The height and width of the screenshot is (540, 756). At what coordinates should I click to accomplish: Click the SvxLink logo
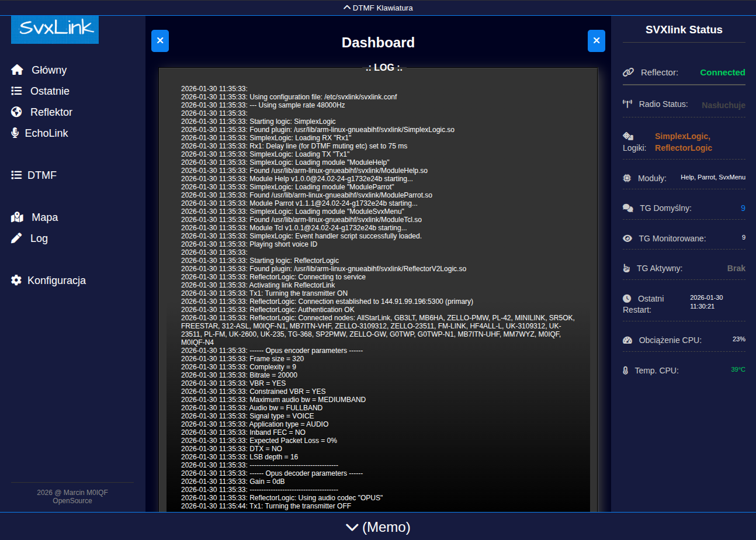(x=55, y=29)
